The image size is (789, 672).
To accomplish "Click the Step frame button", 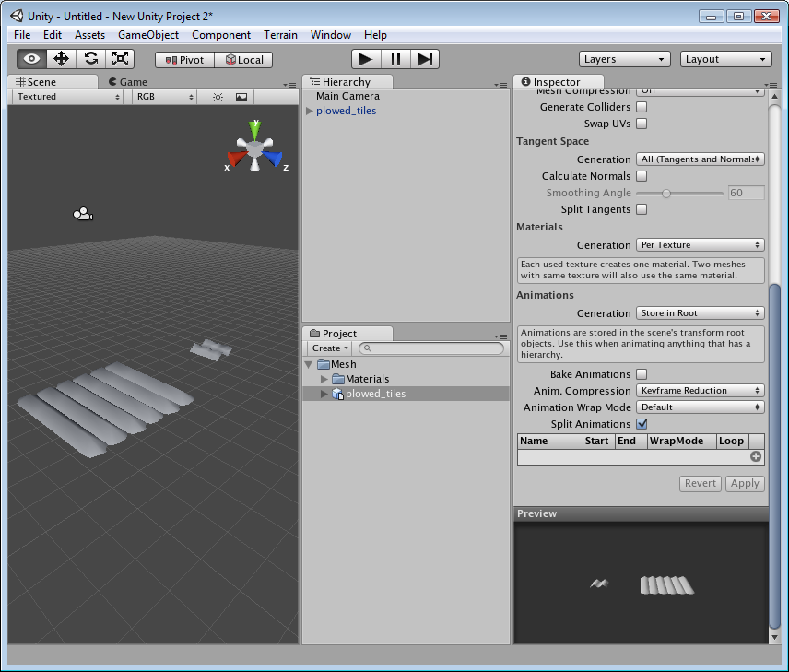I will point(424,58).
